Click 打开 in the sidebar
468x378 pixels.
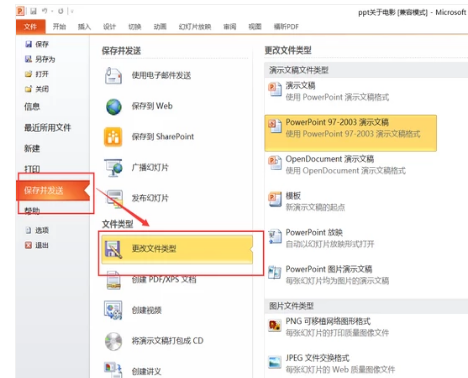37,74
